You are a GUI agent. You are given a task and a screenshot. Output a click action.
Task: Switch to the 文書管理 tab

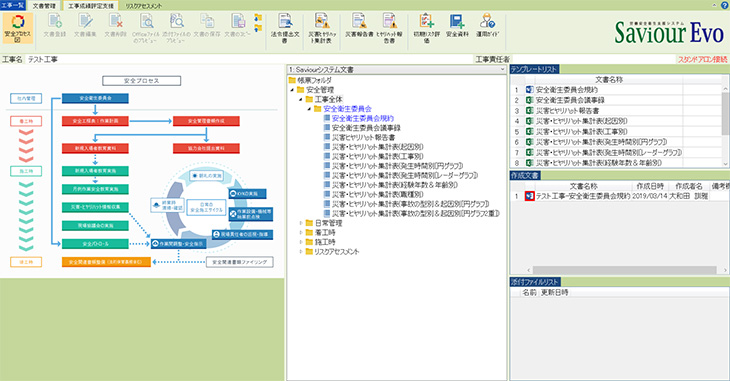pos(44,6)
